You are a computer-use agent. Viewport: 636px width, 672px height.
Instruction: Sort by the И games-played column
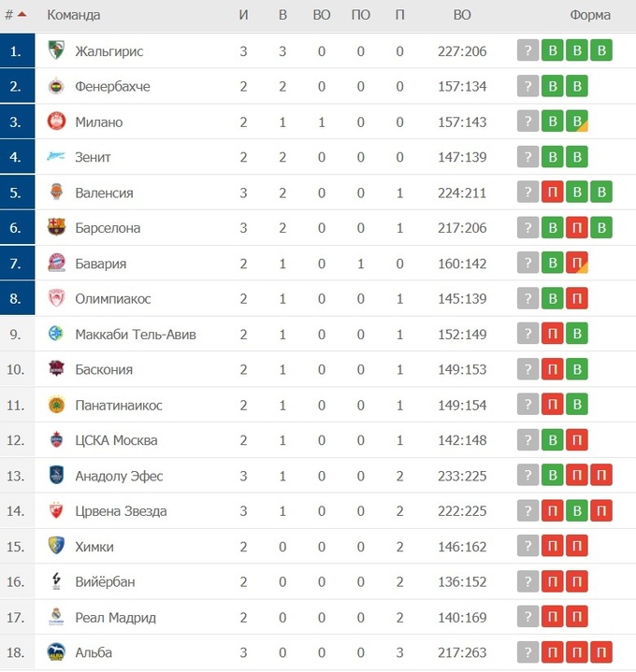243,15
